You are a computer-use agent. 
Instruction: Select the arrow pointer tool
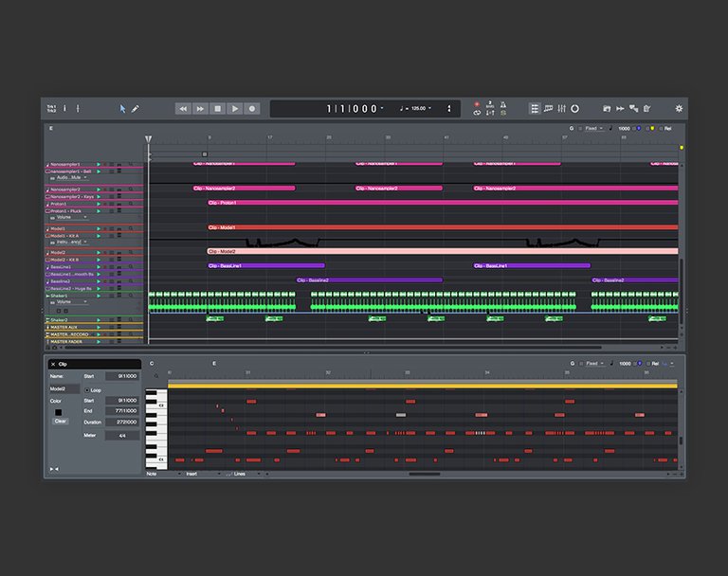122,109
